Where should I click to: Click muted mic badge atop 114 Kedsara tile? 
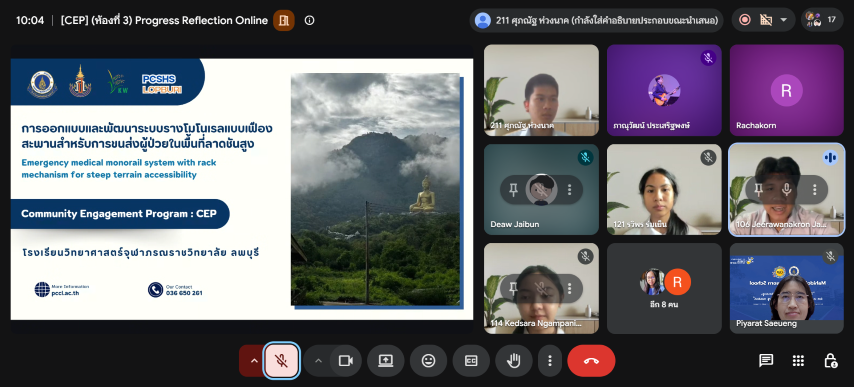(585, 256)
